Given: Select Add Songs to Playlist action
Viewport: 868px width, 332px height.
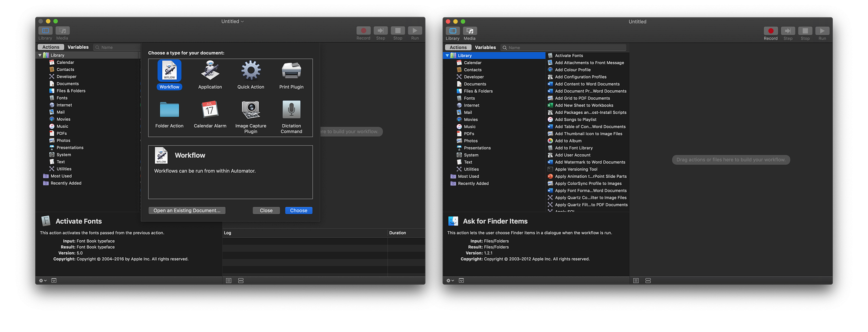Looking at the screenshot, I should (575, 120).
